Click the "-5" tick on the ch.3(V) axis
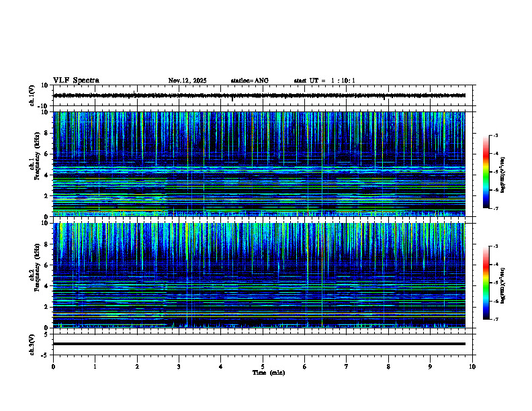The height and width of the screenshot is (411, 532). (x=45, y=355)
